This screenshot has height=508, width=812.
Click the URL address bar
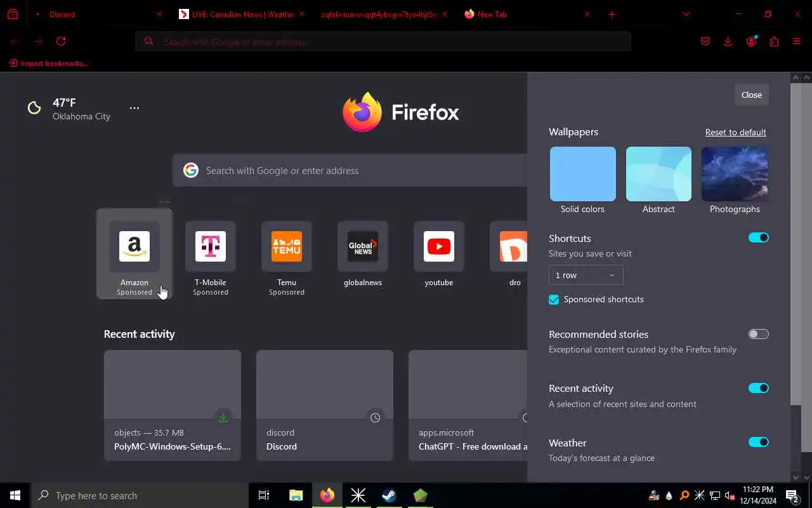coord(383,41)
